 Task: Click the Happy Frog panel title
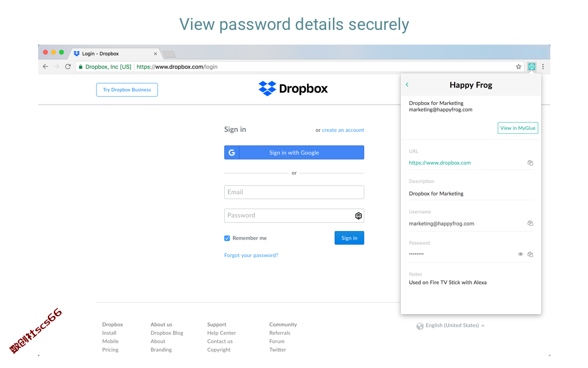[471, 85]
